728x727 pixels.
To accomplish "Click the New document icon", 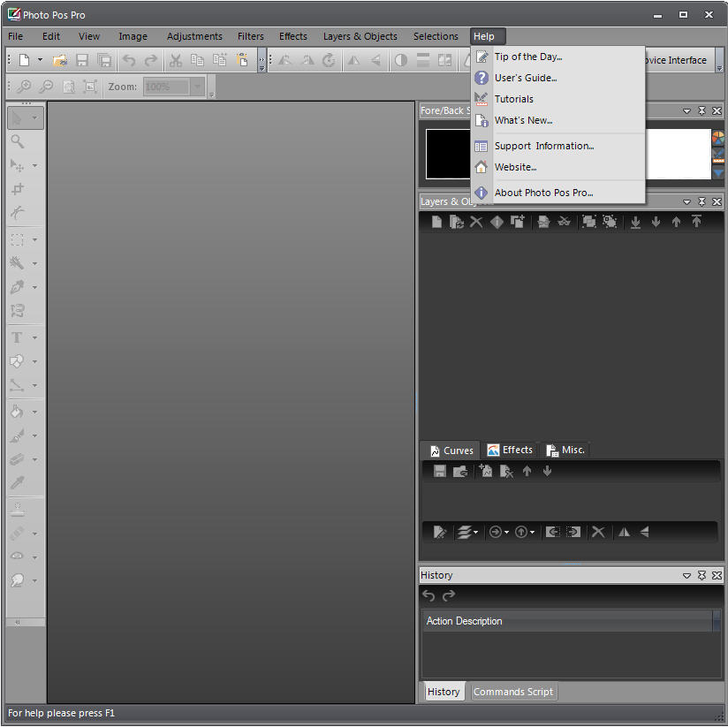I will click(x=24, y=60).
